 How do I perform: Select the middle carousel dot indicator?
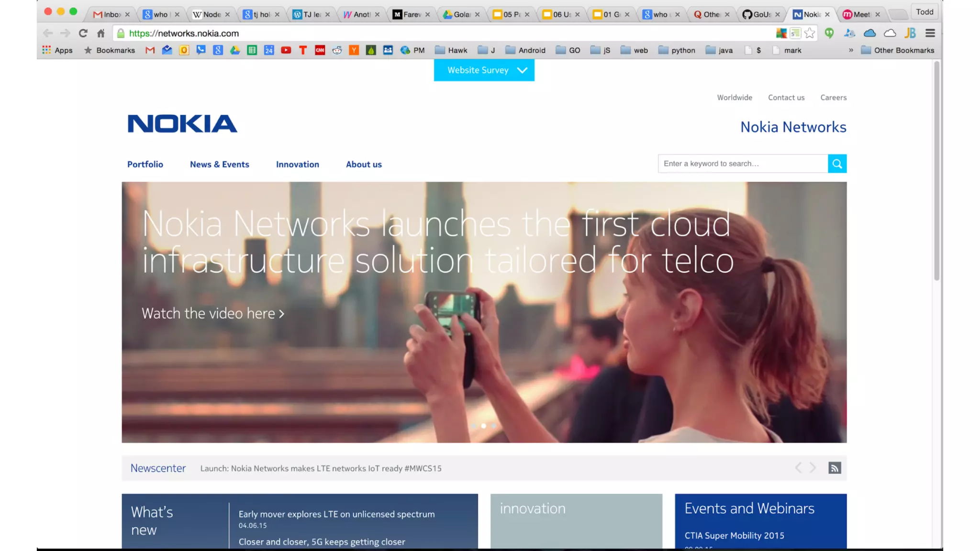[x=484, y=426]
